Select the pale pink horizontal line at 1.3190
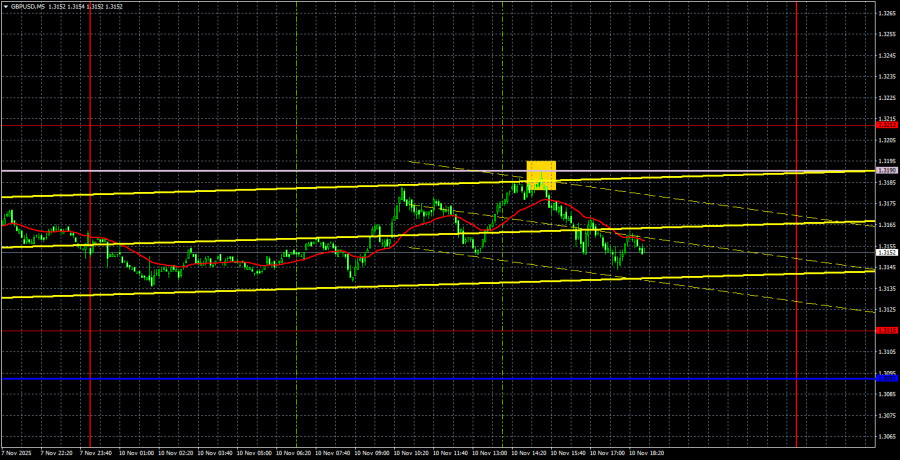The width and height of the screenshot is (900, 460). 250,171
